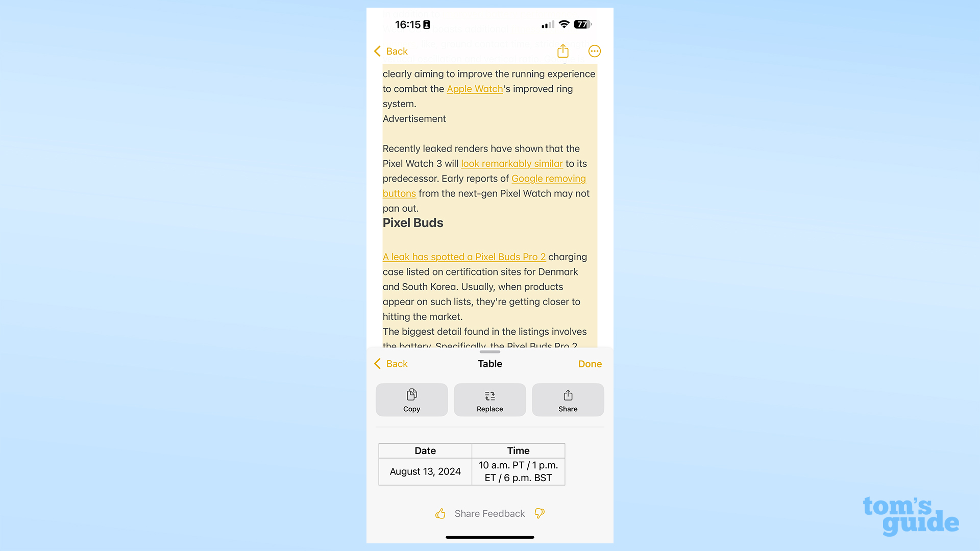Click Share Feedback labeled button
Image resolution: width=980 pixels, height=551 pixels.
point(489,513)
